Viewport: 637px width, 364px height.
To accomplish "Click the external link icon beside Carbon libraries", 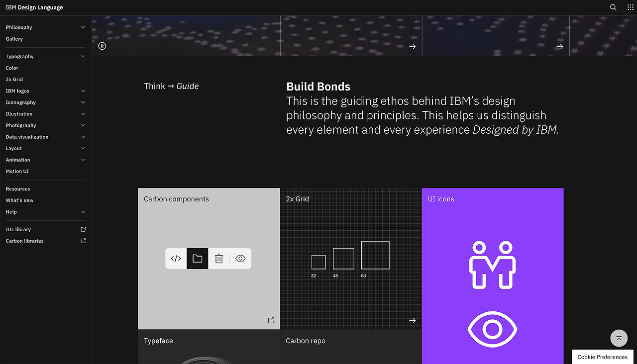I will click(x=83, y=241).
